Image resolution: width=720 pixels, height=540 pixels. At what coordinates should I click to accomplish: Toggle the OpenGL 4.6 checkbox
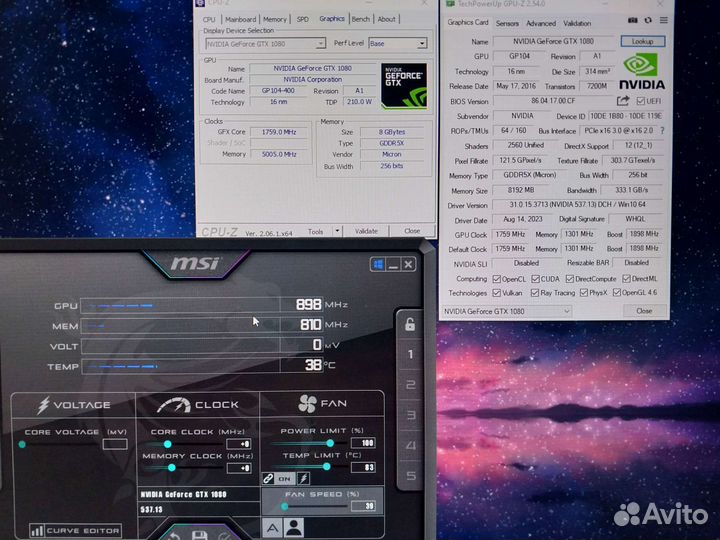[617, 292]
